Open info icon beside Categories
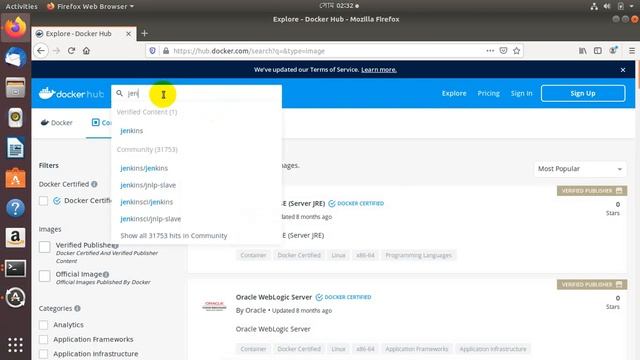The height and width of the screenshot is (360, 640). [x=77, y=309]
